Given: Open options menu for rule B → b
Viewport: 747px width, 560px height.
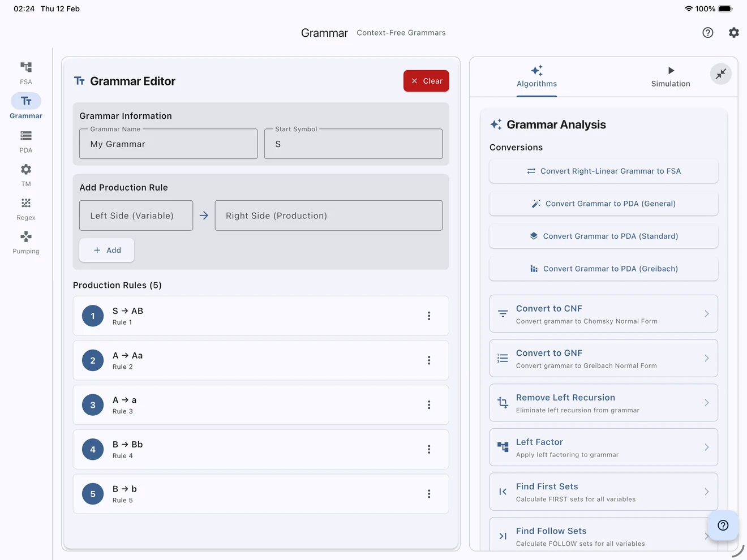Looking at the screenshot, I should tap(429, 494).
